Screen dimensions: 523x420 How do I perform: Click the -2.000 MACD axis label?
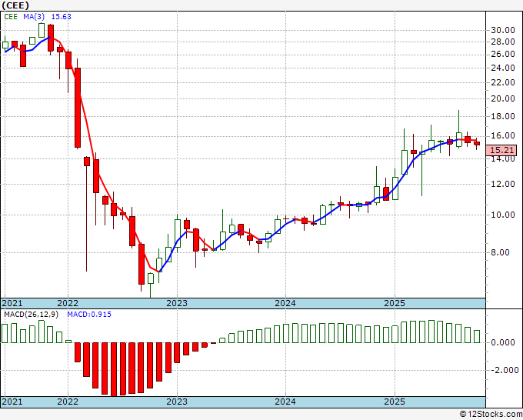tap(505, 370)
